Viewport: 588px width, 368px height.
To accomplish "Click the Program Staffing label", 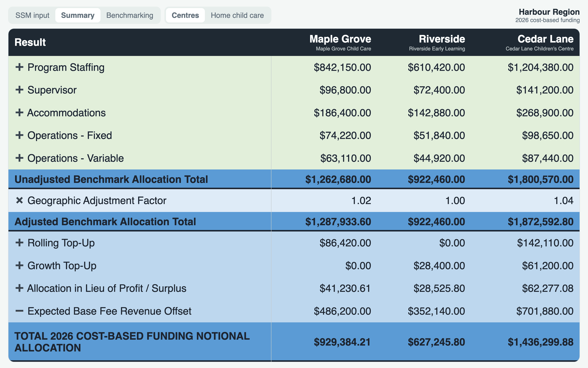I will (66, 67).
